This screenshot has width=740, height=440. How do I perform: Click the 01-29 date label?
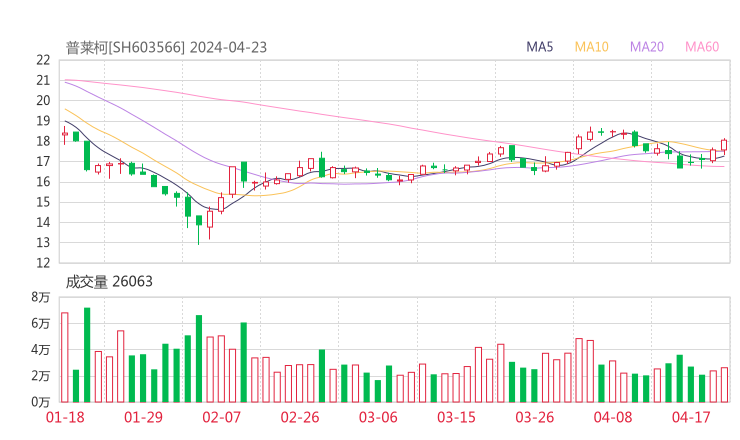coord(143,417)
